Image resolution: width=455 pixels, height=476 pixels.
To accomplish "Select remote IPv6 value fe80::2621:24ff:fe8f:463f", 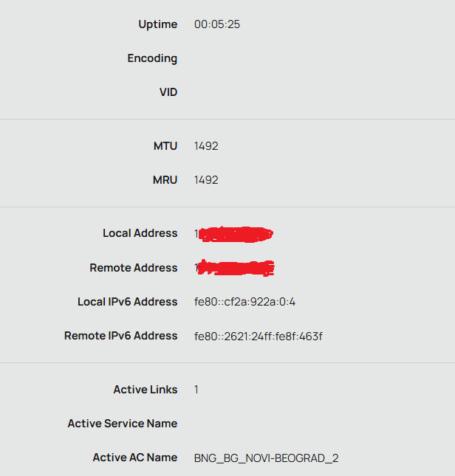I will (x=258, y=337).
